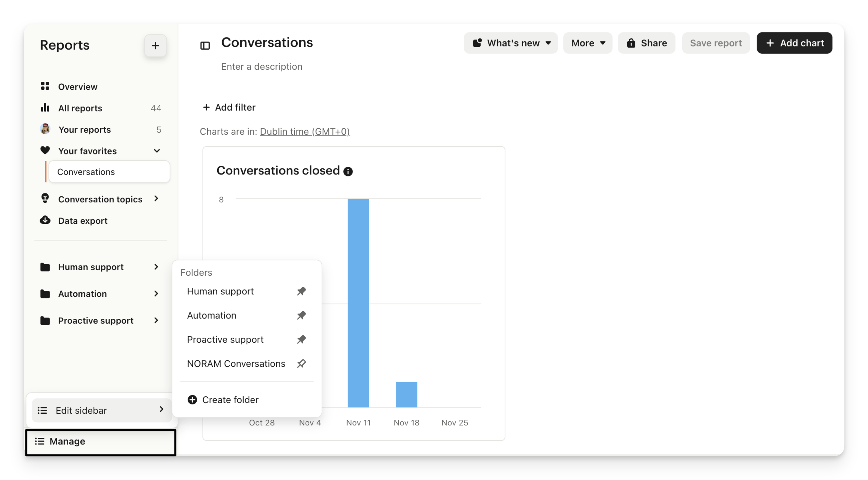Screen dimensions: 868x480
Task: Click the info icon on Conversations closed
Action: click(348, 172)
